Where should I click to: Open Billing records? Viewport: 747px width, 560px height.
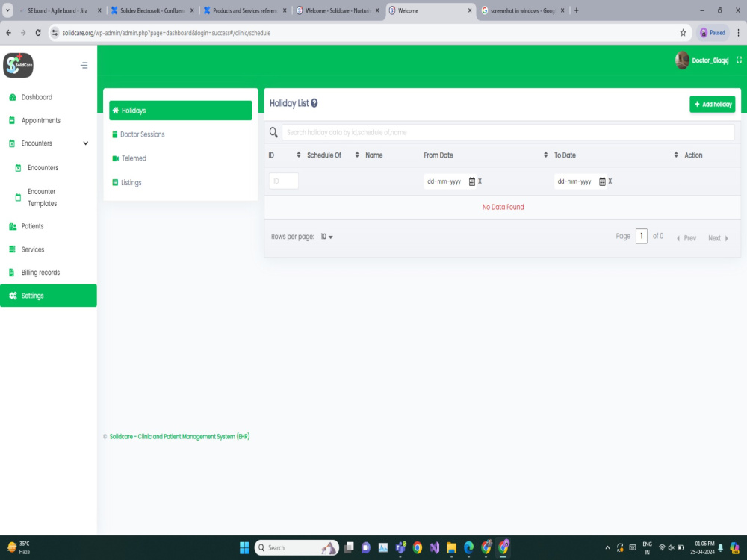40,273
